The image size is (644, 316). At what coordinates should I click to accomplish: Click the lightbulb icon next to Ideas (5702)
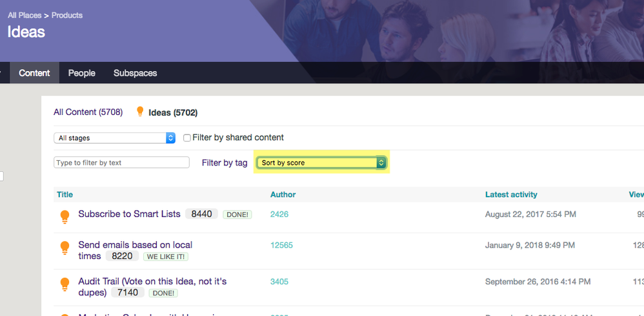(140, 112)
